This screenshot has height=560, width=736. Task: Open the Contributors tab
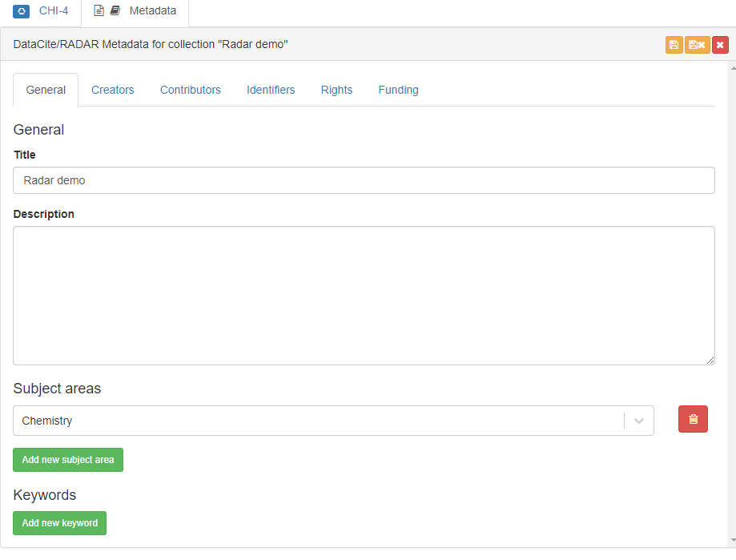(190, 90)
